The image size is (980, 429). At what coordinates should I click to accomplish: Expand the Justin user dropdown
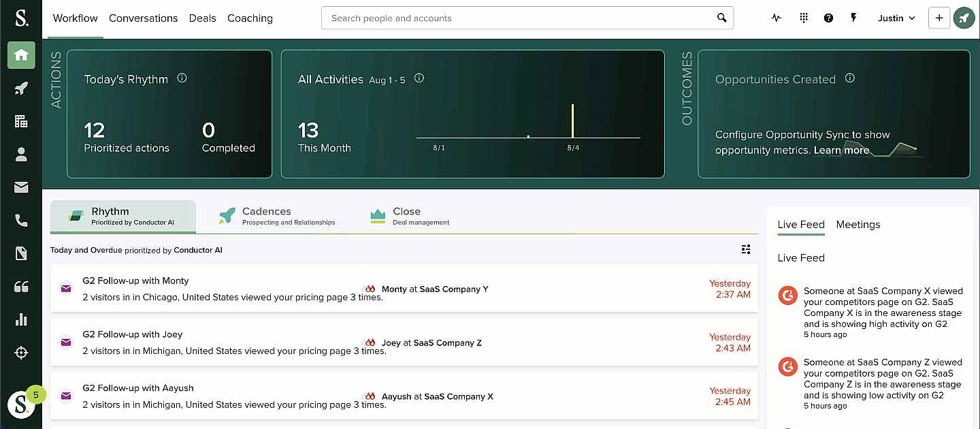(x=896, y=18)
